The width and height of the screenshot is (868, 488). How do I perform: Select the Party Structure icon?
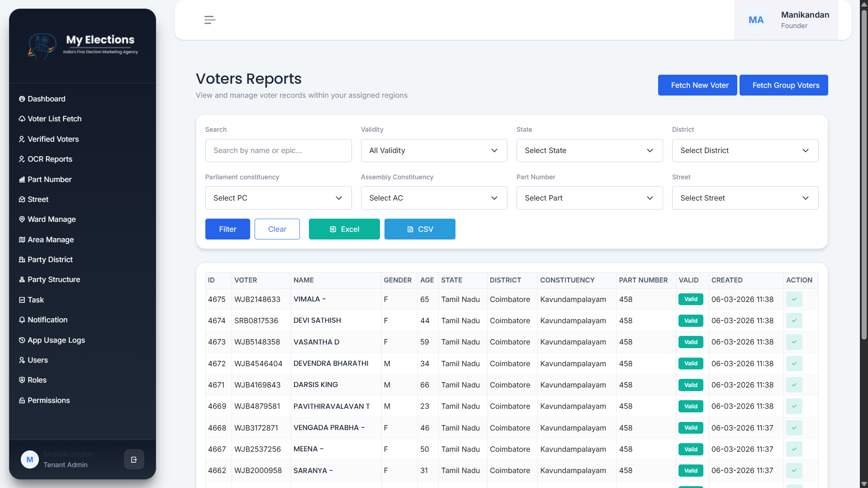22,279
